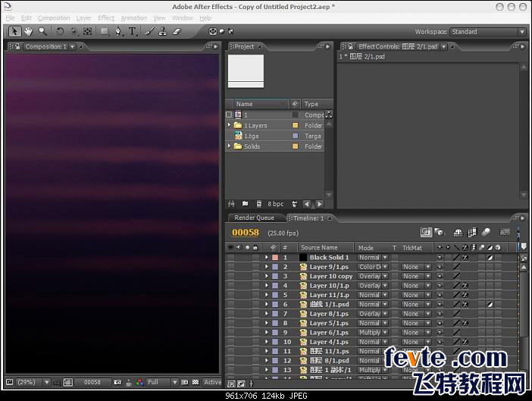Screen dimensions: 532x401
Task: Open the Full resolution dropdown
Action: [x=162, y=382]
